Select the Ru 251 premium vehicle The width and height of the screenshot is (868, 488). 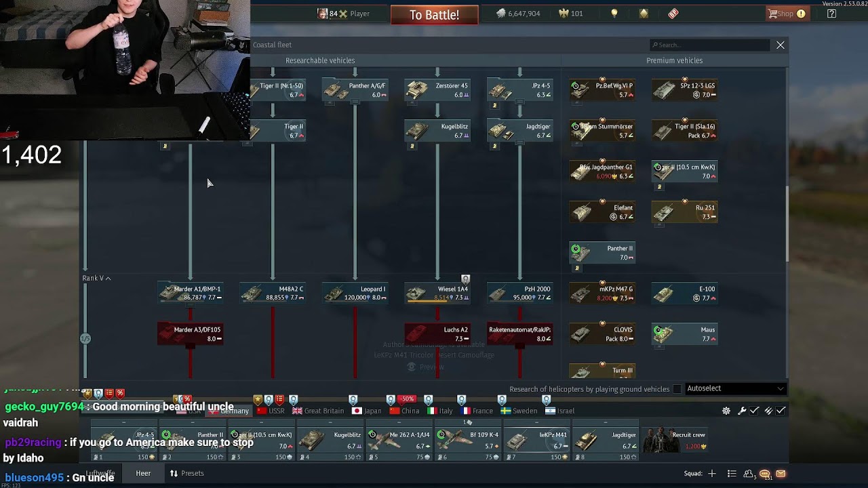coord(684,212)
